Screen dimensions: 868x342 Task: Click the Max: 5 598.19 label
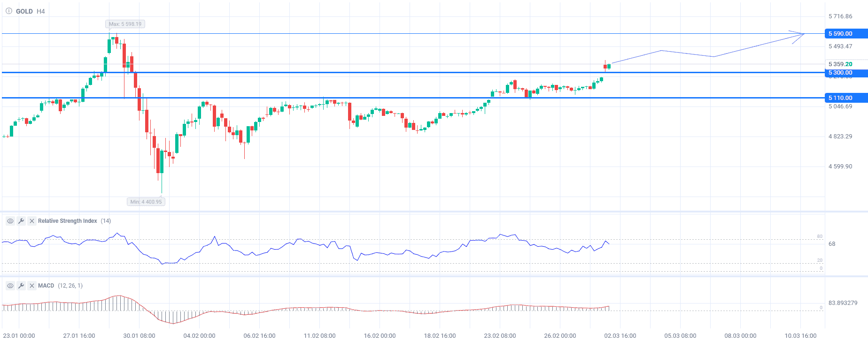tap(125, 24)
